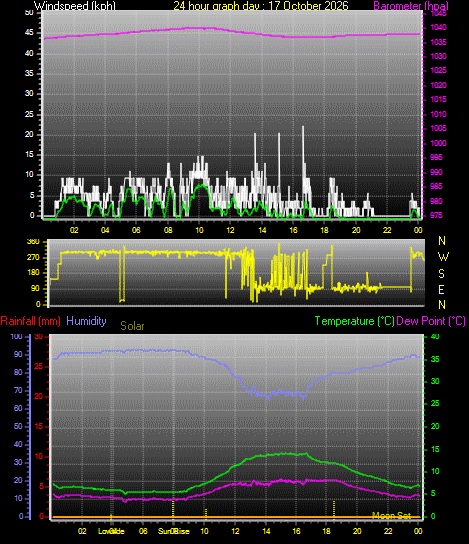
Task: Click the Moon Set label in the bottom chart
Action: (x=391, y=516)
